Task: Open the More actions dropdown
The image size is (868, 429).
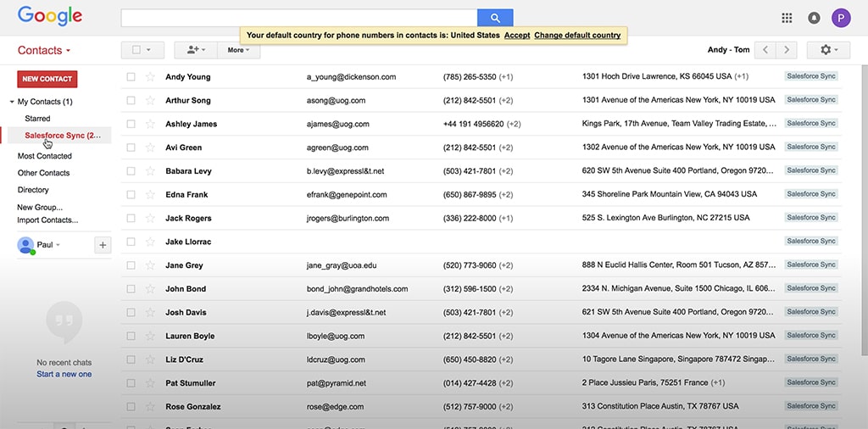Action: pos(238,50)
